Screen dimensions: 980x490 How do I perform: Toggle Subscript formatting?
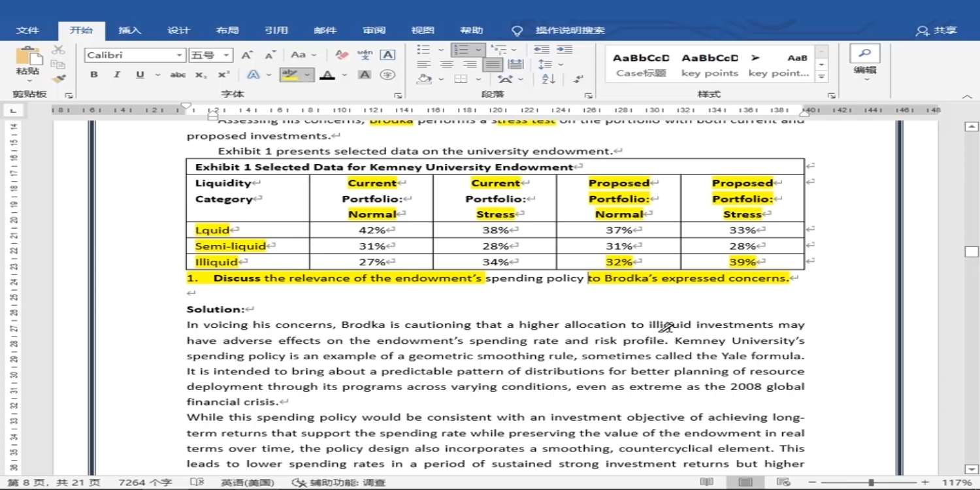(201, 75)
